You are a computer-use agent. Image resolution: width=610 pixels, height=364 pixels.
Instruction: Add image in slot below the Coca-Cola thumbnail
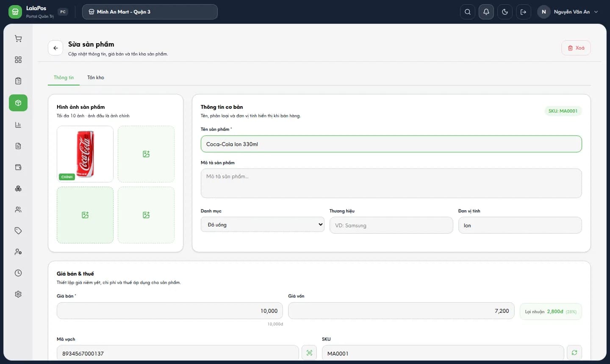tap(85, 215)
